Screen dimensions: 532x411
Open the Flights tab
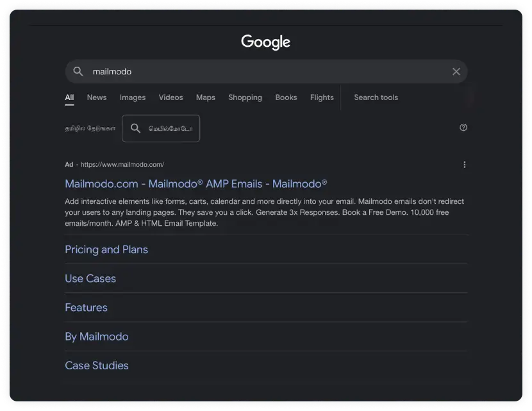322,97
